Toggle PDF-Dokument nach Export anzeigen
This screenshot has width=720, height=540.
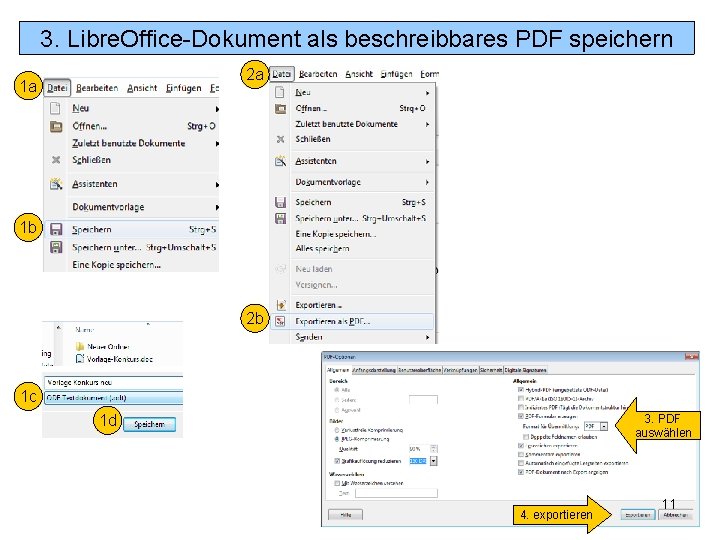521,472
